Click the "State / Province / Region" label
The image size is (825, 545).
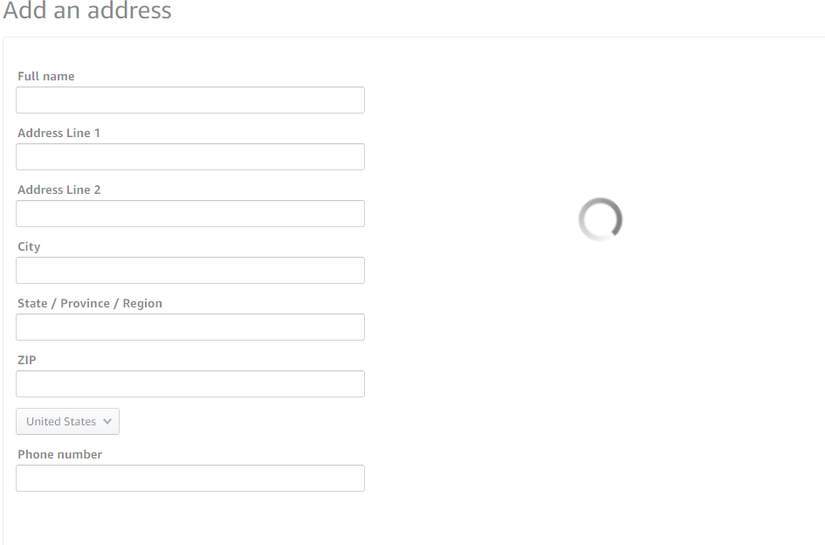[90, 303]
